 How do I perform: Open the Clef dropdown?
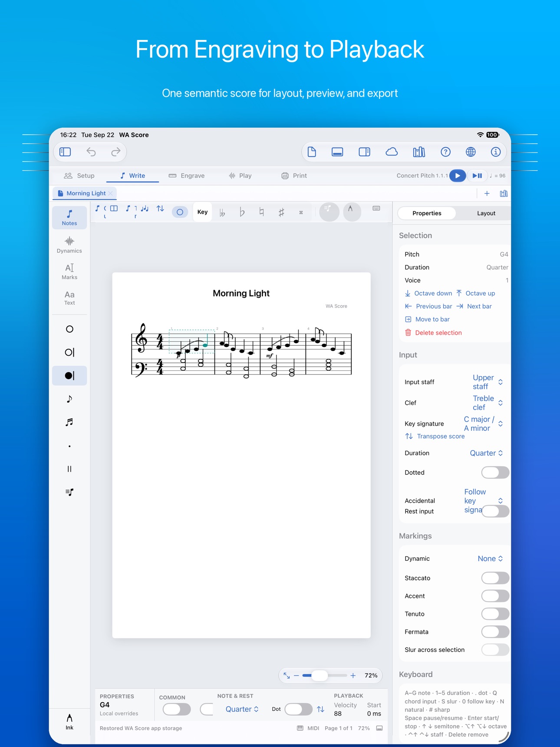[488, 403]
